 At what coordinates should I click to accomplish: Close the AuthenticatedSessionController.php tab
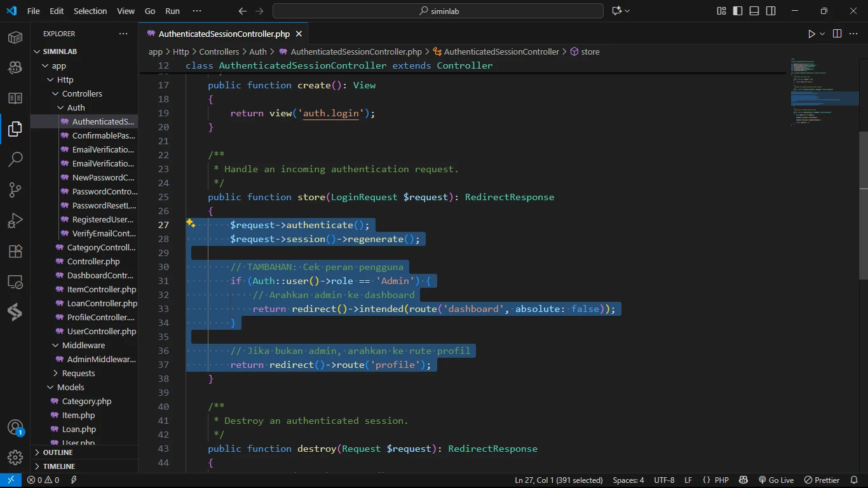click(298, 34)
